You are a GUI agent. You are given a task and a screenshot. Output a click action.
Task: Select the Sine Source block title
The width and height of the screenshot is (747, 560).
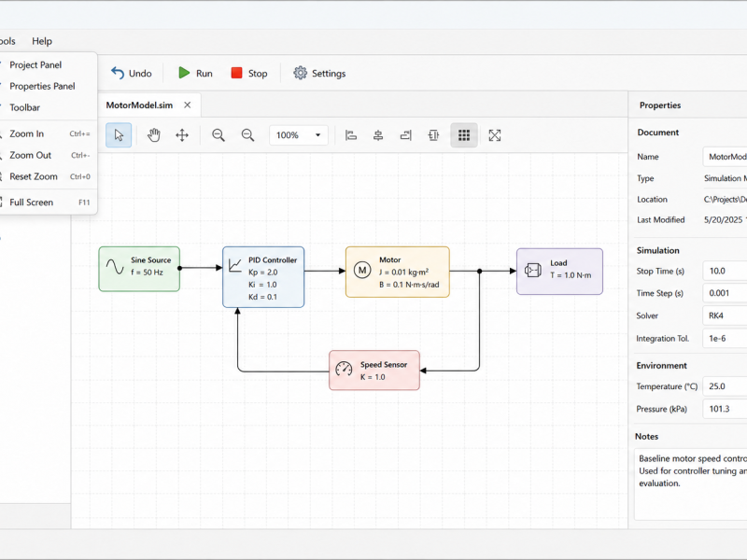[x=151, y=260]
